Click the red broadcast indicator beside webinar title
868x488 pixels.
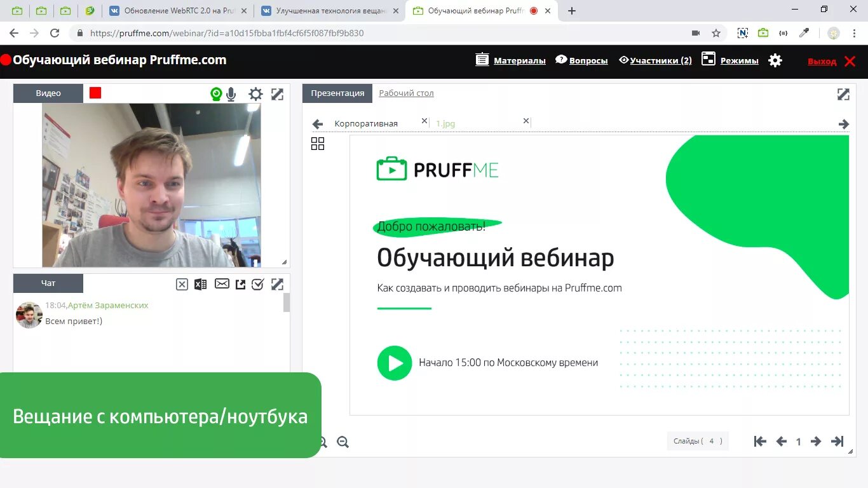pyautogui.click(x=6, y=60)
